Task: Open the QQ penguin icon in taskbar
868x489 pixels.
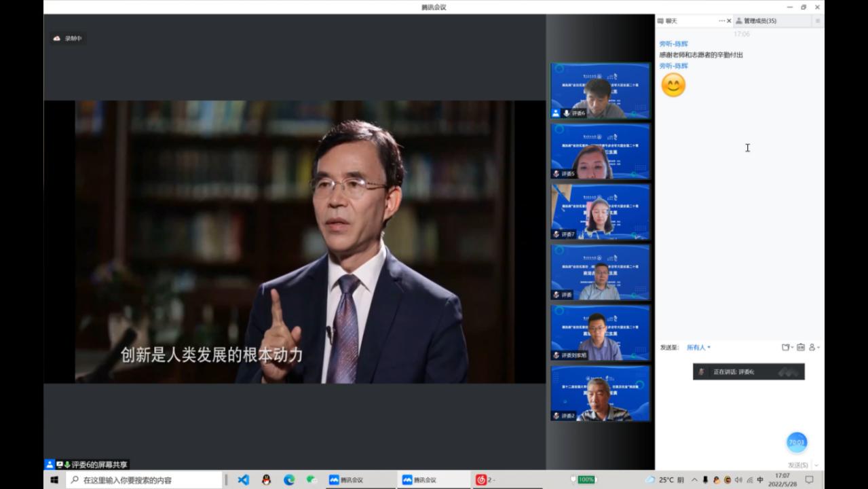Action: tap(266, 479)
